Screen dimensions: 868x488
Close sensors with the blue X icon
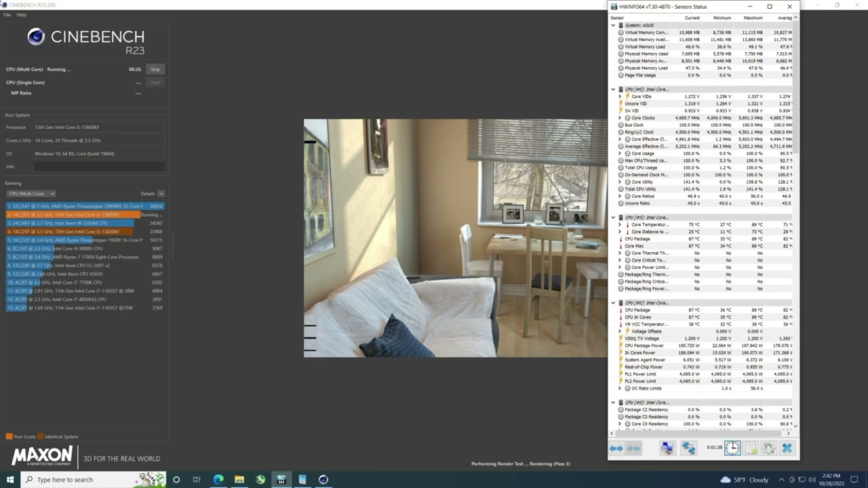[787, 448]
